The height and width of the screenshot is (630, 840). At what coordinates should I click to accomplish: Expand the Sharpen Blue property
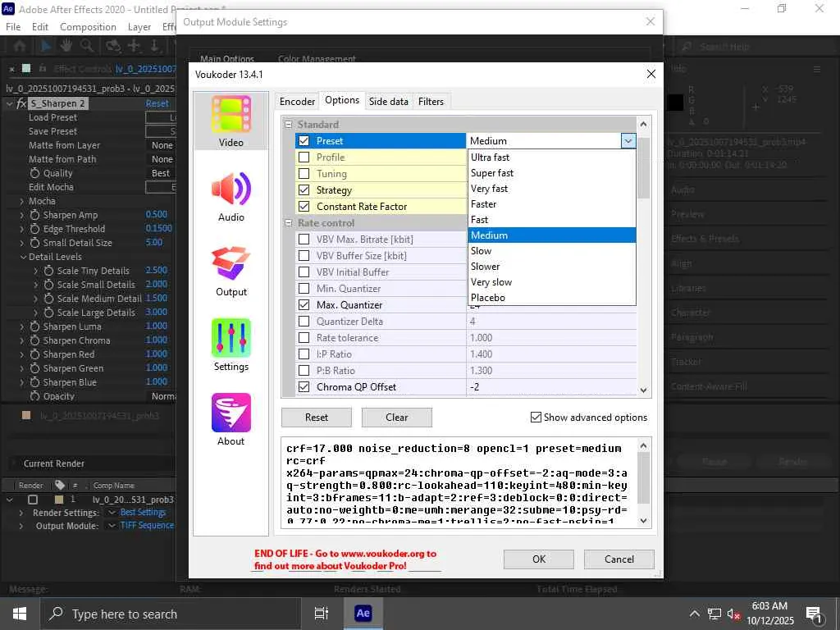(x=22, y=382)
